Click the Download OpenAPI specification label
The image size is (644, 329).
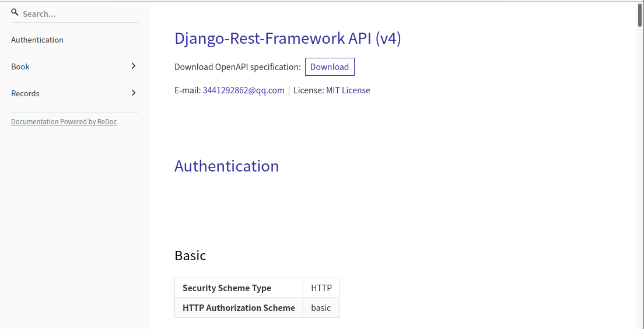click(237, 67)
